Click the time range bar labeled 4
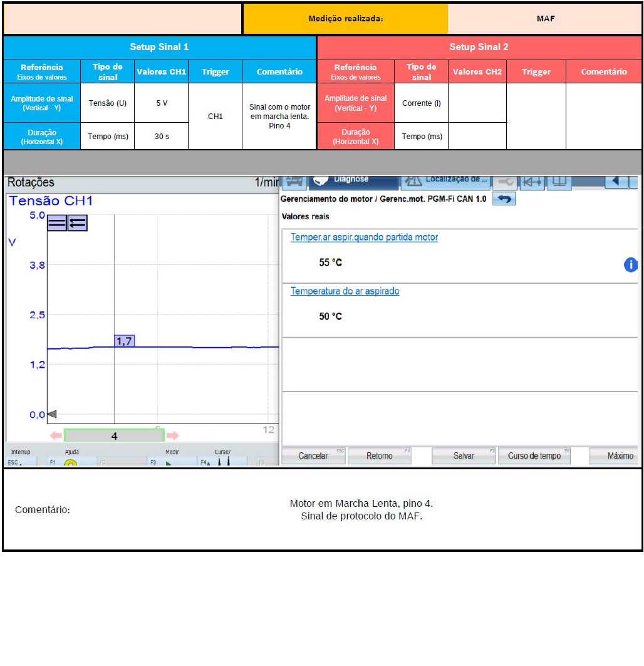Screen dimensions: 644x666 (x=114, y=435)
